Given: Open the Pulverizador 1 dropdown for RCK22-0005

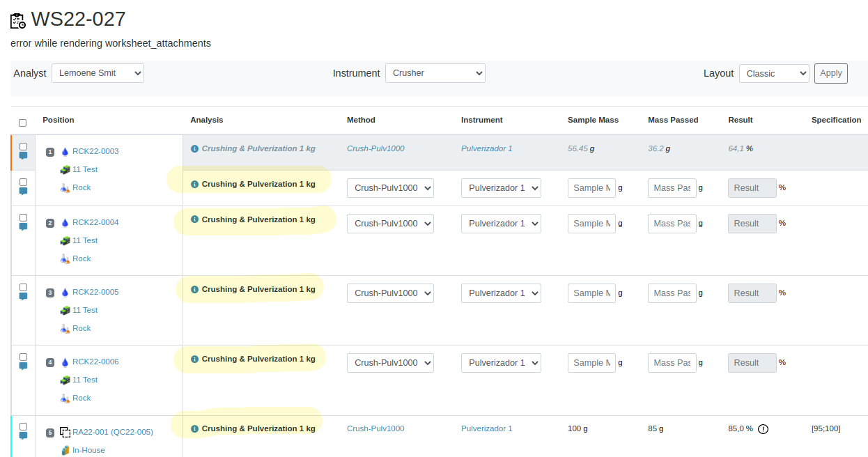Looking at the screenshot, I should coord(500,293).
